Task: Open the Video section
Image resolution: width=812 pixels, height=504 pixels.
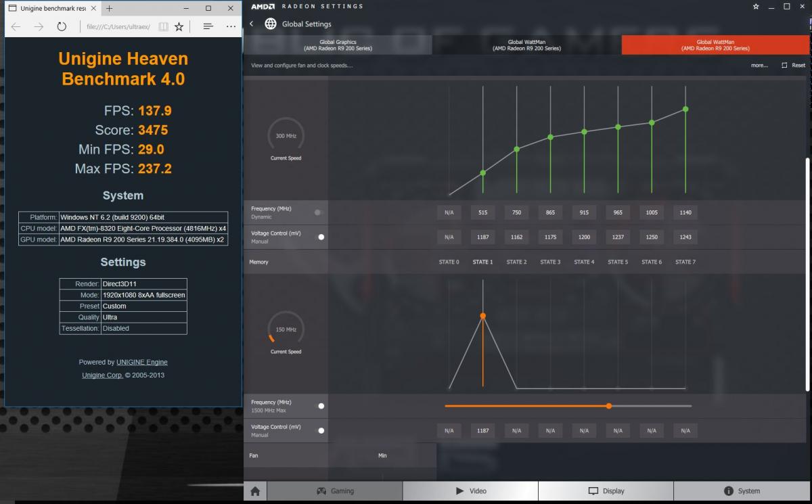Action: 470,491
